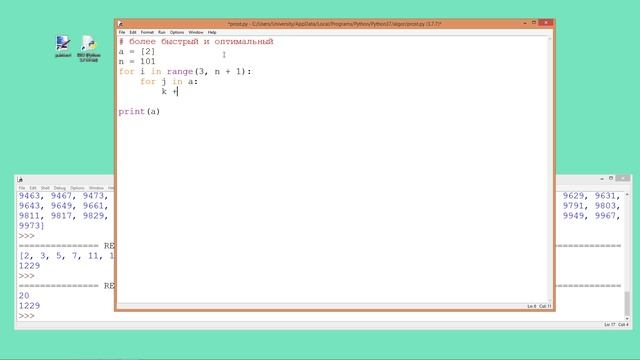Open the File menu in the editor window

pyautogui.click(x=122, y=32)
